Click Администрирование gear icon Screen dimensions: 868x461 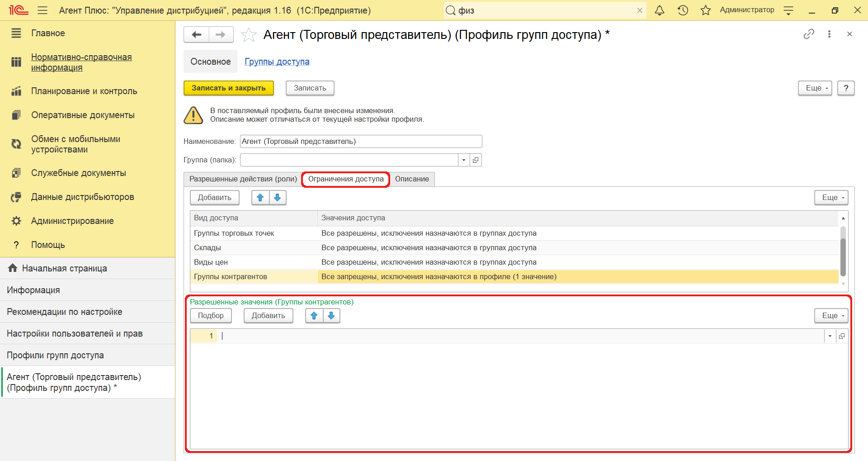click(16, 221)
